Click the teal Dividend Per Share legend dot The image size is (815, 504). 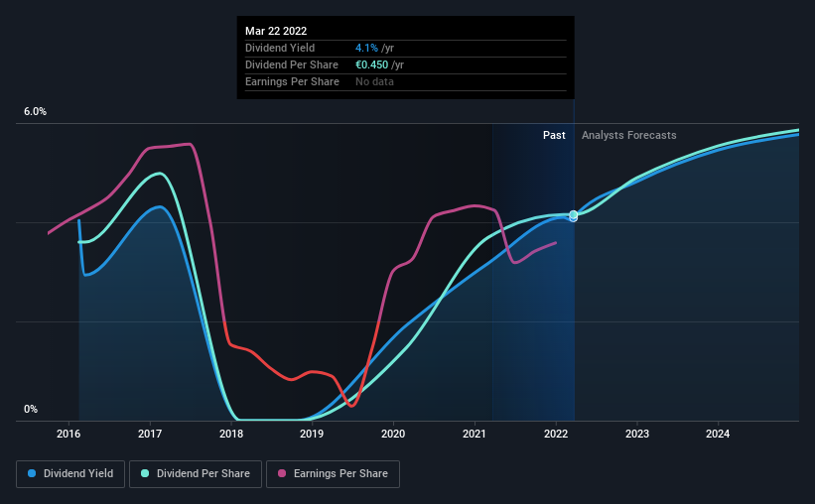point(145,473)
